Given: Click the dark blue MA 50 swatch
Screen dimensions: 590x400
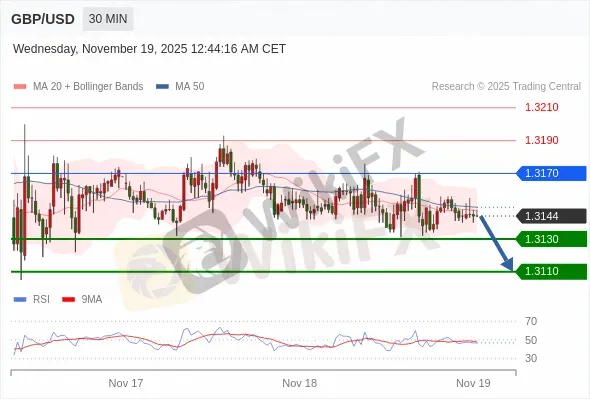Looking at the screenshot, I should (x=162, y=87).
